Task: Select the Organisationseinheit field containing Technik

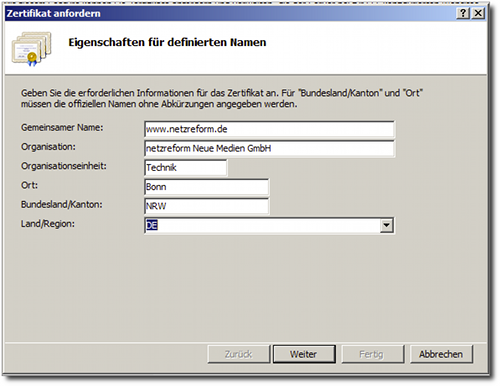Action: 186,168
